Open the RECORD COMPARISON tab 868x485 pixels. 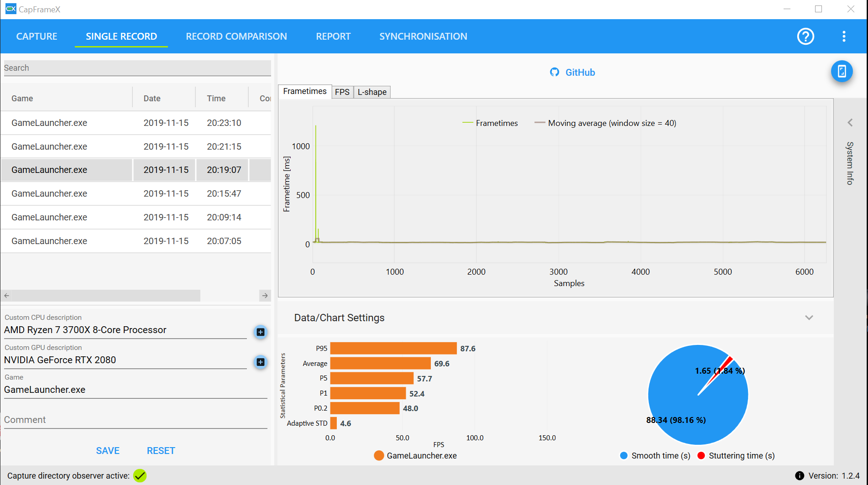[x=236, y=37]
